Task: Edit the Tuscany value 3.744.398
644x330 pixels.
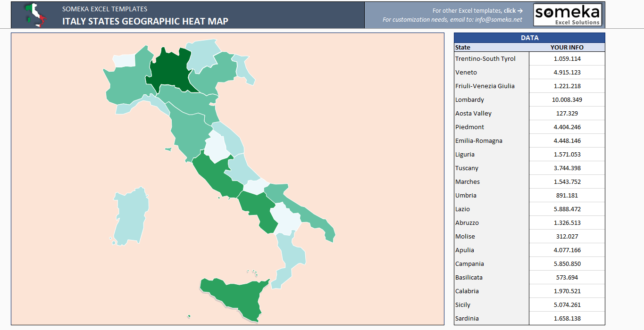Action: click(x=567, y=168)
